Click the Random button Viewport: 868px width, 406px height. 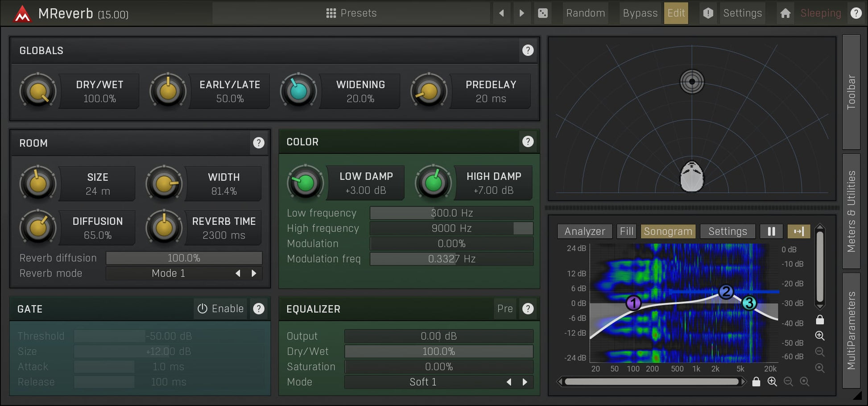click(585, 13)
